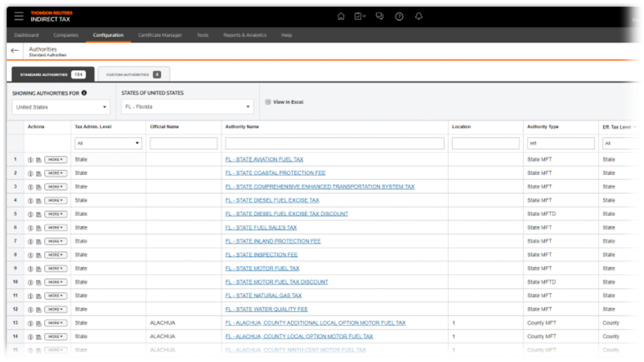Viewport: 644px width, 362px height.
Task: Click the Authority Name filter field
Action: pos(335,144)
